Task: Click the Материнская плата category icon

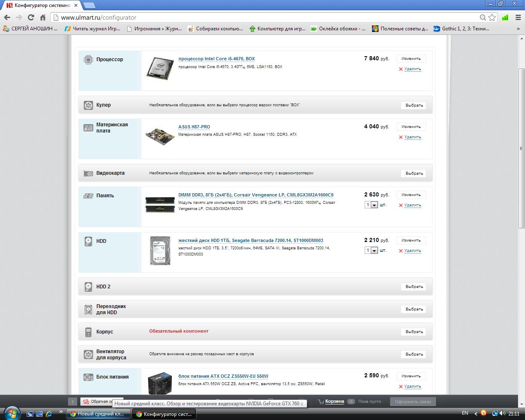Action: click(x=88, y=128)
